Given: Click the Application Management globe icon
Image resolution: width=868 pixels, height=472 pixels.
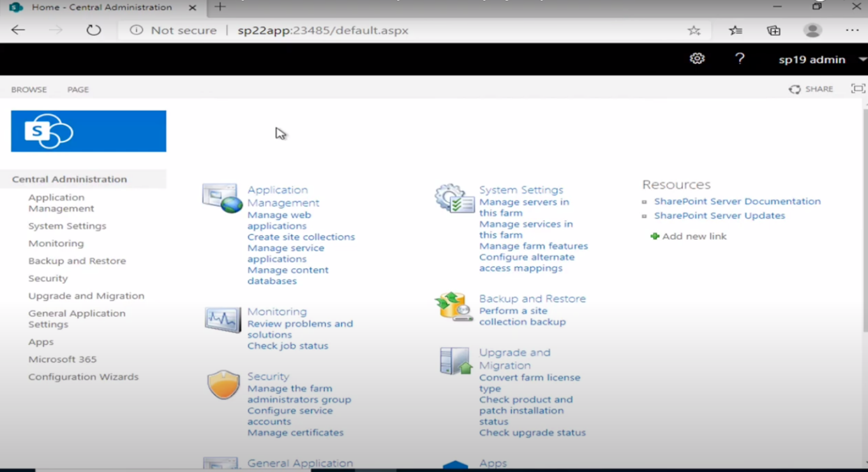Looking at the screenshot, I should pyautogui.click(x=221, y=198).
